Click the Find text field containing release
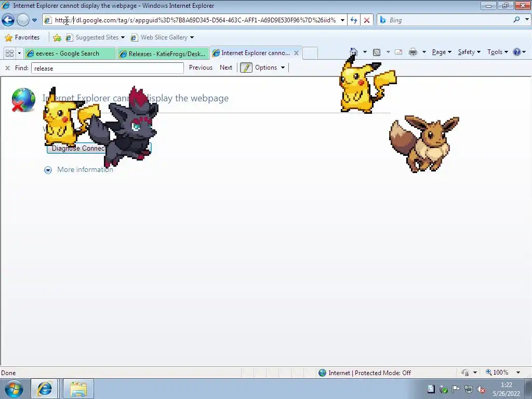This screenshot has width=532, height=399. point(107,68)
